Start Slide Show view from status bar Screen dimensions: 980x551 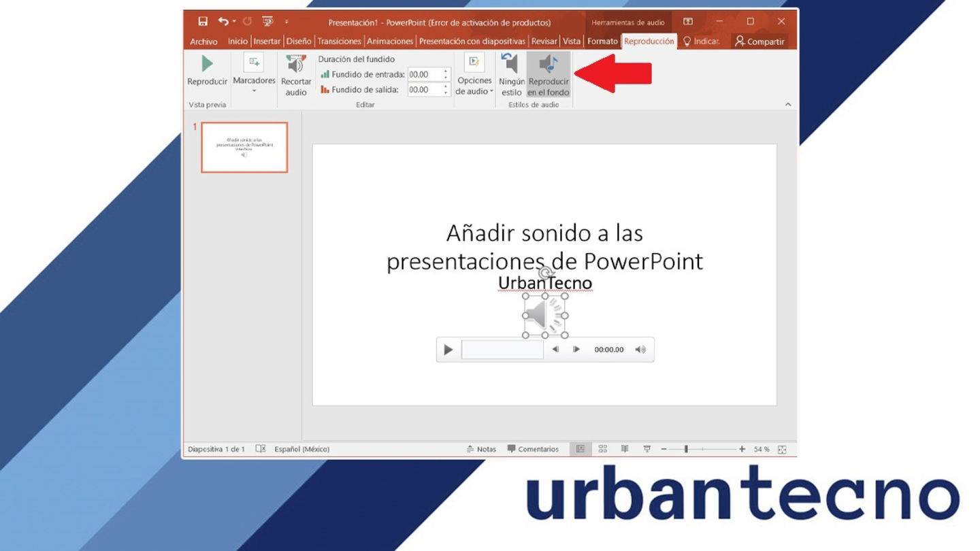coord(647,449)
